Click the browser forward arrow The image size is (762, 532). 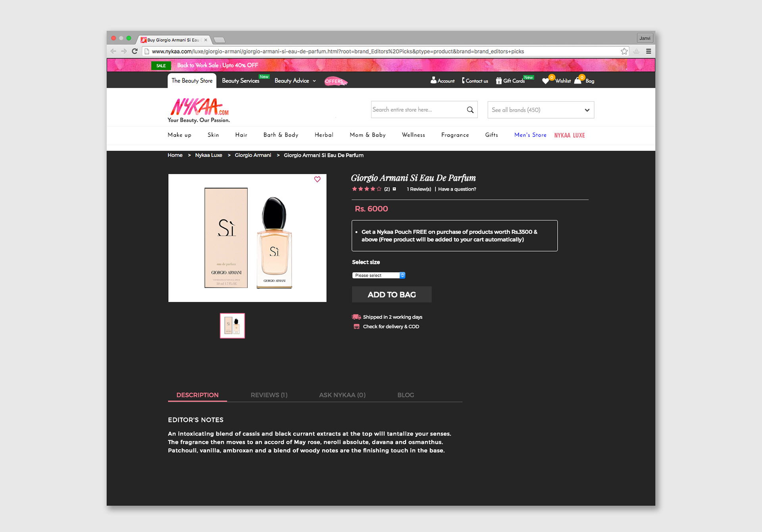(124, 51)
